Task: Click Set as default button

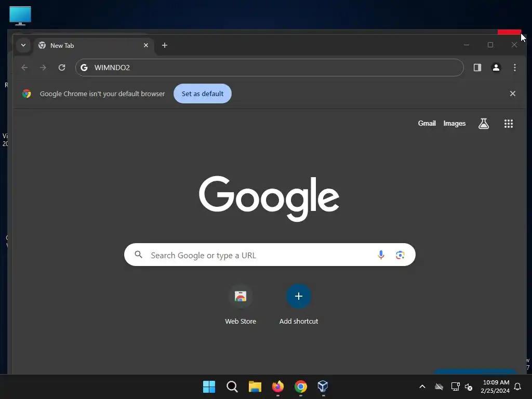Action: pos(203,94)
